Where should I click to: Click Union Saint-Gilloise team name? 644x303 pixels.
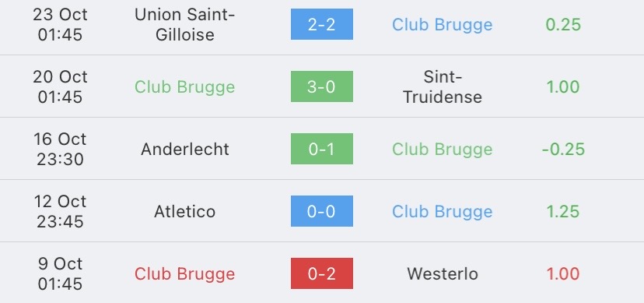(184, 24)
